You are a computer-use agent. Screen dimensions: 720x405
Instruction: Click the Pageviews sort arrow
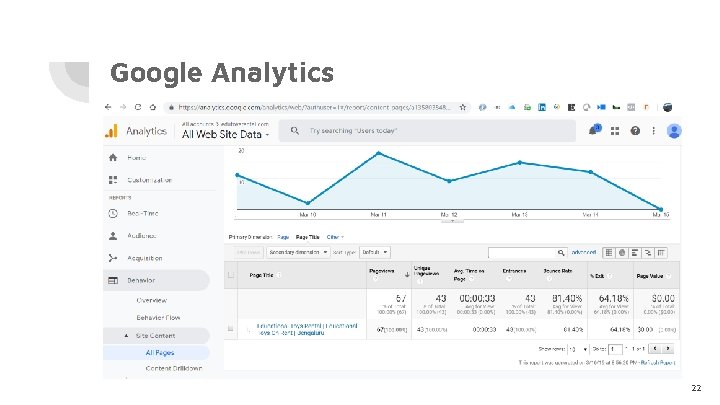pyautogui.click(x=407, y=275)
